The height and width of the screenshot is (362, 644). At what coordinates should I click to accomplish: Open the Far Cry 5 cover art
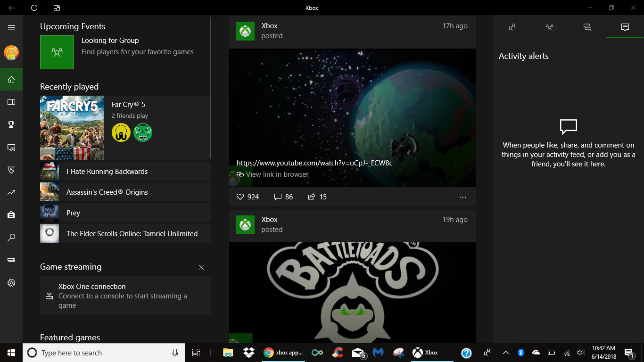coord(72,128)
